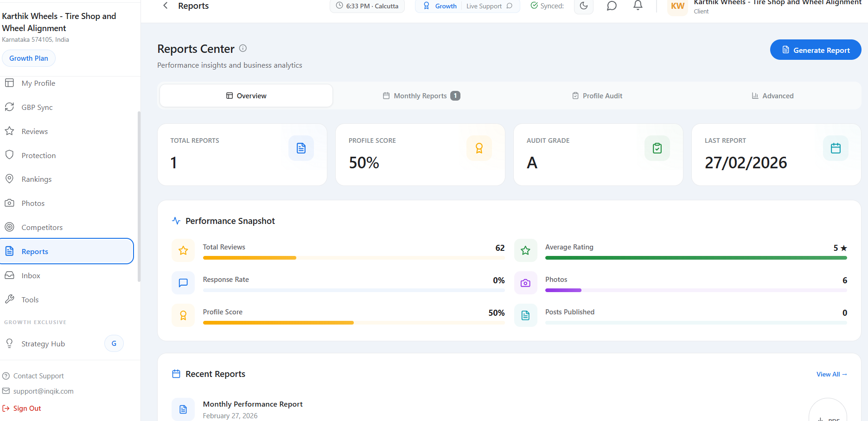Viewport: 868px width, 421px height.
Task: Click the Generate Report button
Action: tap(816, 50)
